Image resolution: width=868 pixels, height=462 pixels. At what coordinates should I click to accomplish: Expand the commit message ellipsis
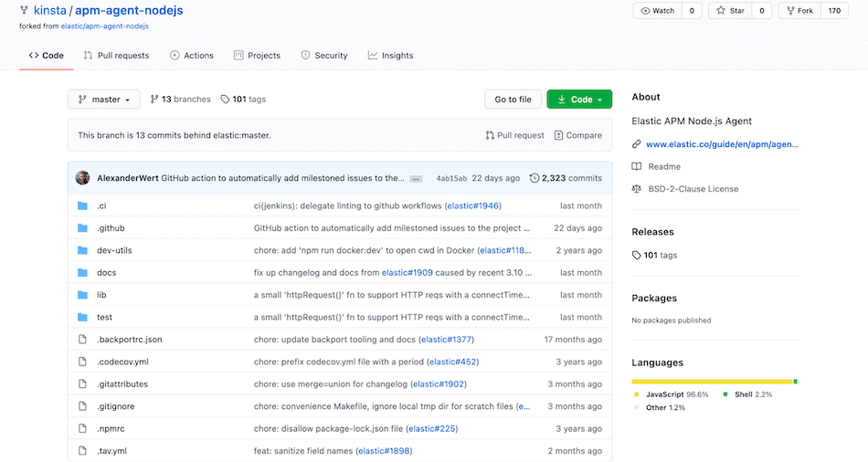(x=416, y=179)
